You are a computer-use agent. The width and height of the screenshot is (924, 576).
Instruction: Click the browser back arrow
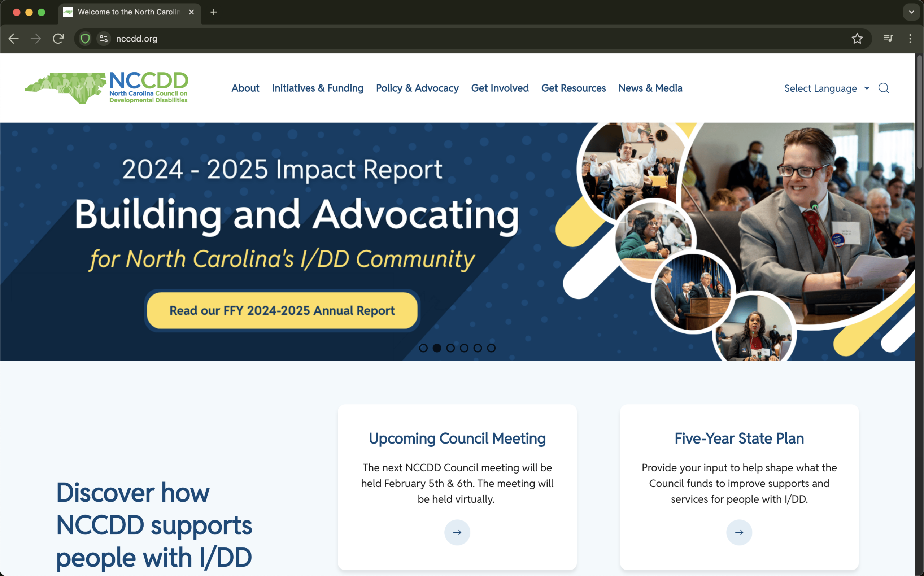pos(14,39)
